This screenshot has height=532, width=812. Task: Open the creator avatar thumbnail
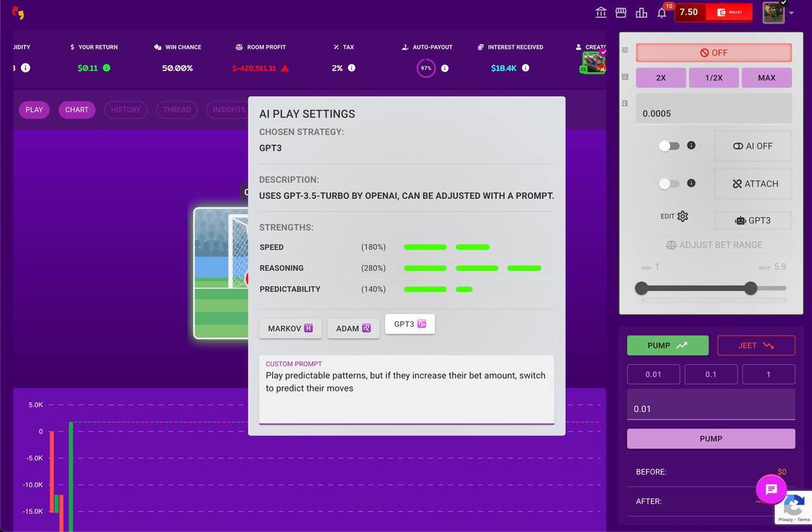(593, 62)
